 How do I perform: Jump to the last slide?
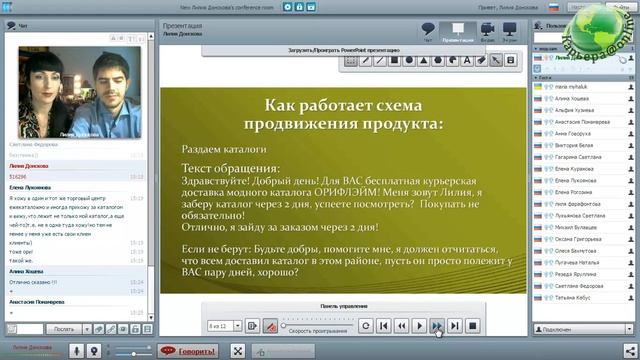(455, 326)
